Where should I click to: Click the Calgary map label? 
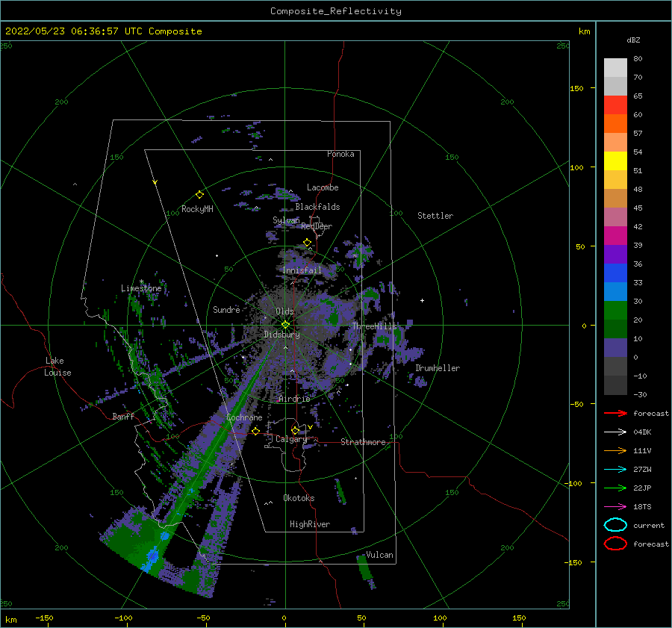291,439
